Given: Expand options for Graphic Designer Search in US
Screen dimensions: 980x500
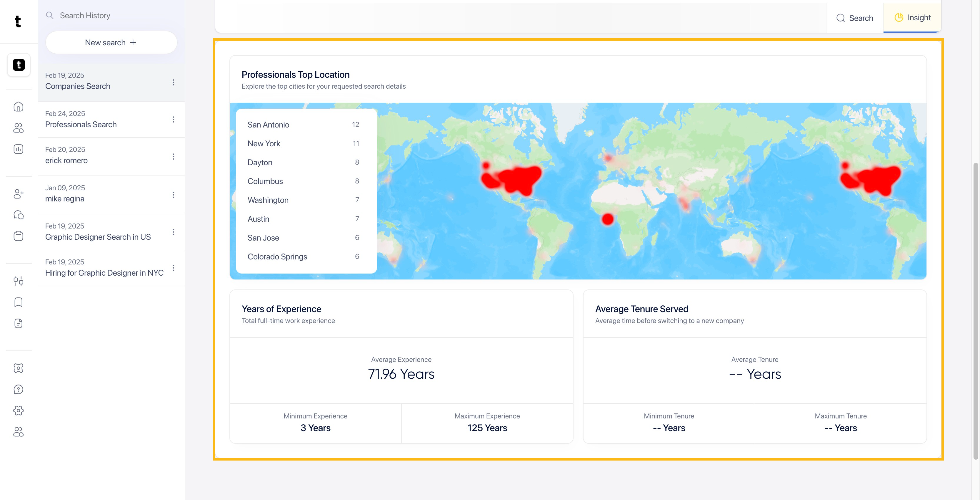Looking at the screenshot, I should pyautogui.click(x=174, y=232).
